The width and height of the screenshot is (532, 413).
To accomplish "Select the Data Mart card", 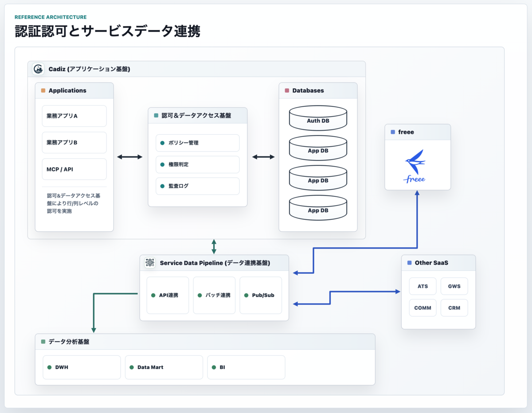I will pyautogui.click(x=164, y=367).
